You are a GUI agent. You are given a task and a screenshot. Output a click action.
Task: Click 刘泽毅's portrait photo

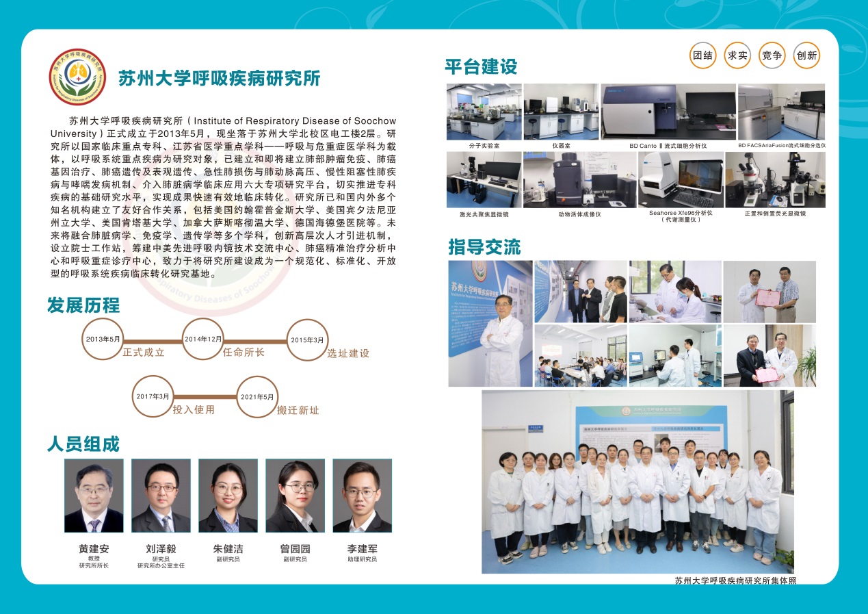click(161, 496)
